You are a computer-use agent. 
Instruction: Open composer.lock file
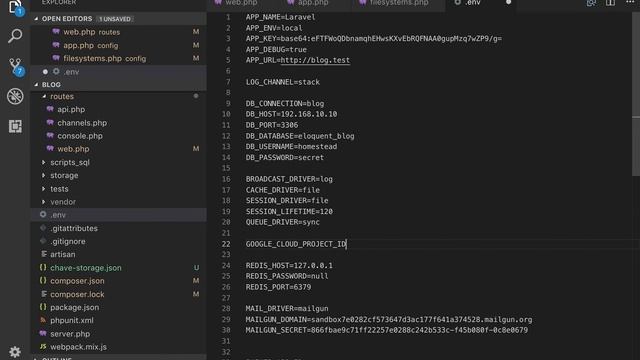click(x=118, y=294)
